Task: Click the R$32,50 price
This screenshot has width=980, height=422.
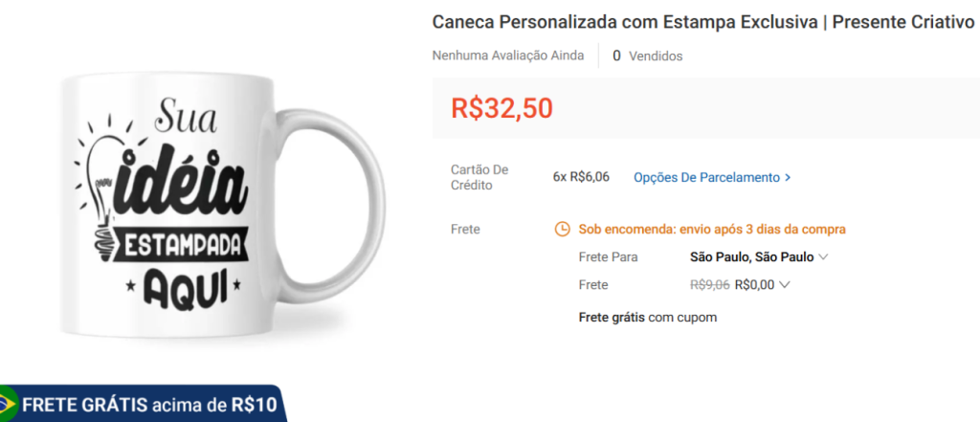Action: (501, 107)
